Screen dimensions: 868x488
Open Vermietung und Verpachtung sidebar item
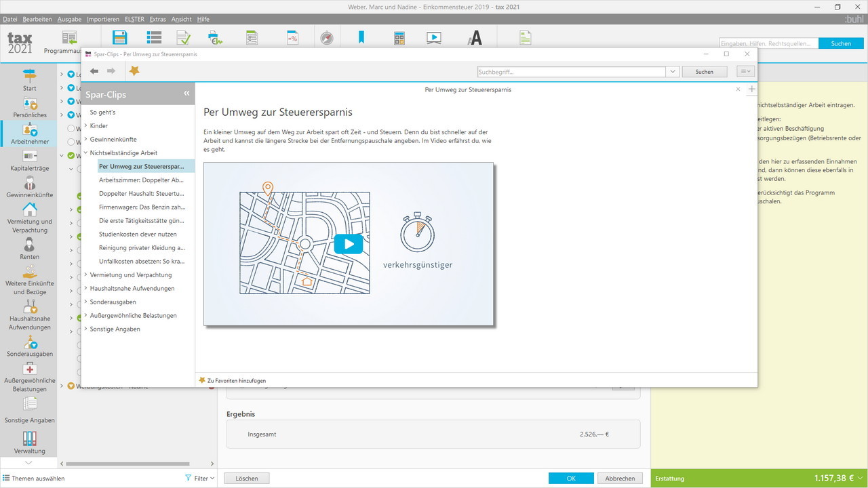tap(30, 218)
